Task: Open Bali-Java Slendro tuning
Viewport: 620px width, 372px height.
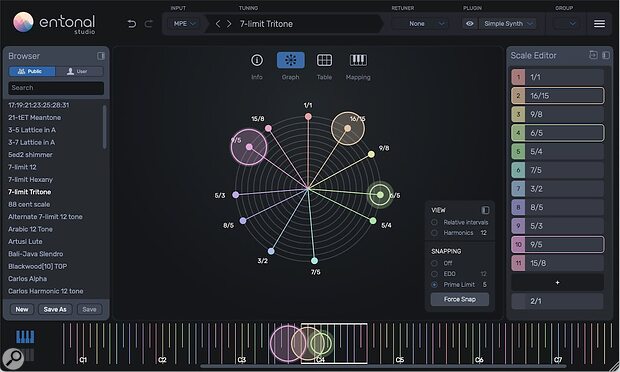Action: click(x=36, y=254)
